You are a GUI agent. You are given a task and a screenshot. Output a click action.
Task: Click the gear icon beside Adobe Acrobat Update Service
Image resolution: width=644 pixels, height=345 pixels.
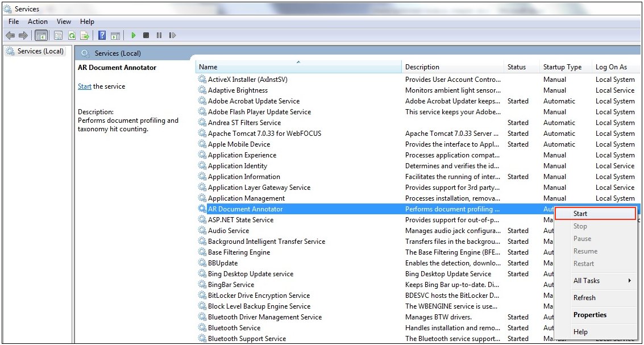click(x=202, y=101)
